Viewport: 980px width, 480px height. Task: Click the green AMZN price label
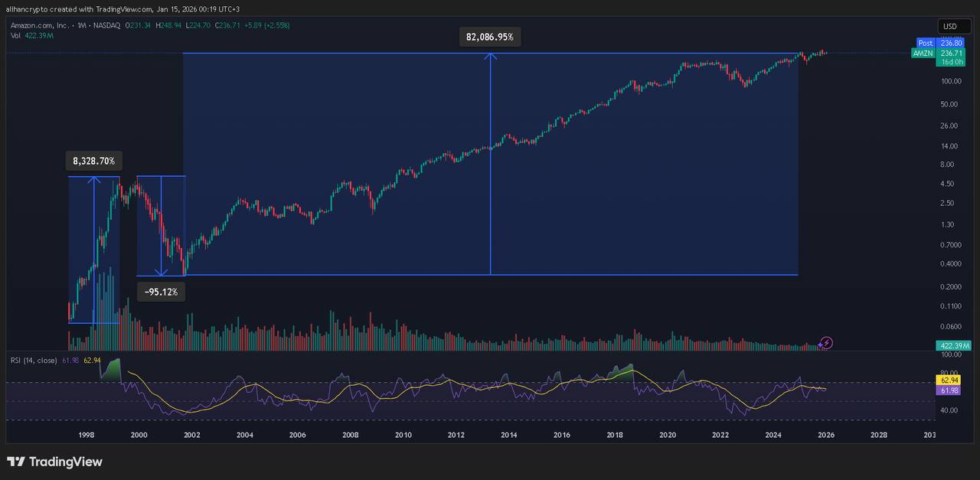coord(923,54)
